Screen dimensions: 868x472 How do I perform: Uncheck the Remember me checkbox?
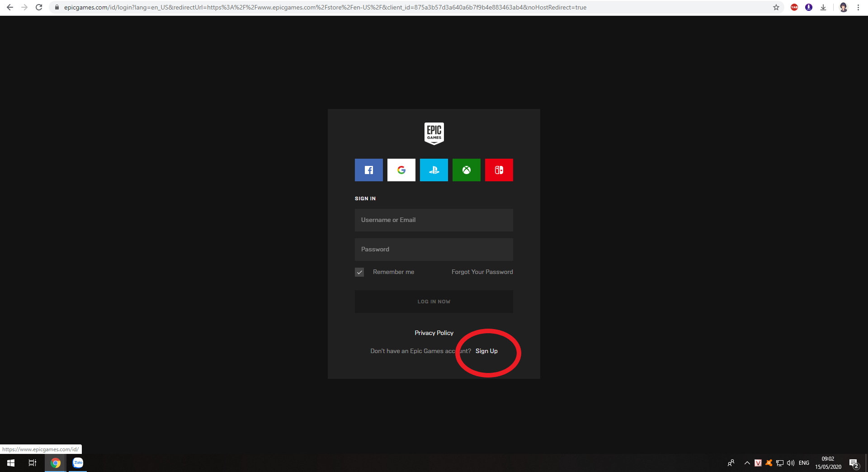[359, 272]
